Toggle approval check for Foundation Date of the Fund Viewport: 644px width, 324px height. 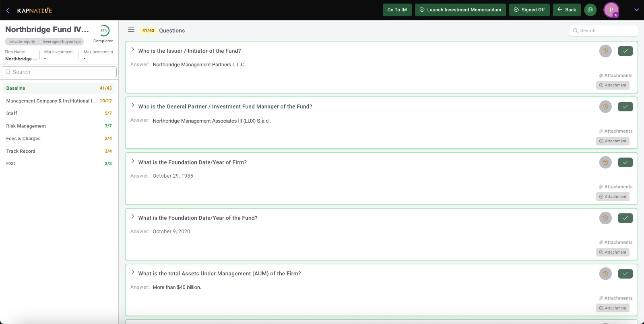pos(625,218)
